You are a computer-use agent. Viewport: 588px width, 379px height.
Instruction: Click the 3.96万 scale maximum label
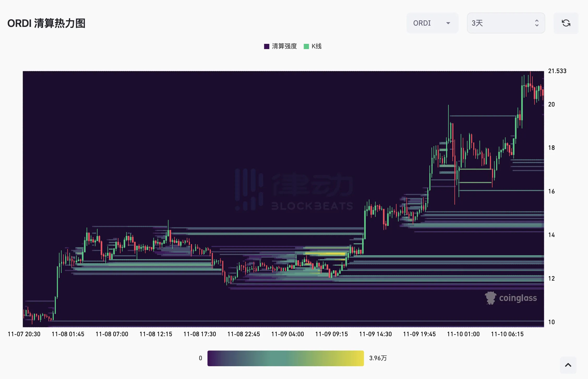[x=378, y=358]
